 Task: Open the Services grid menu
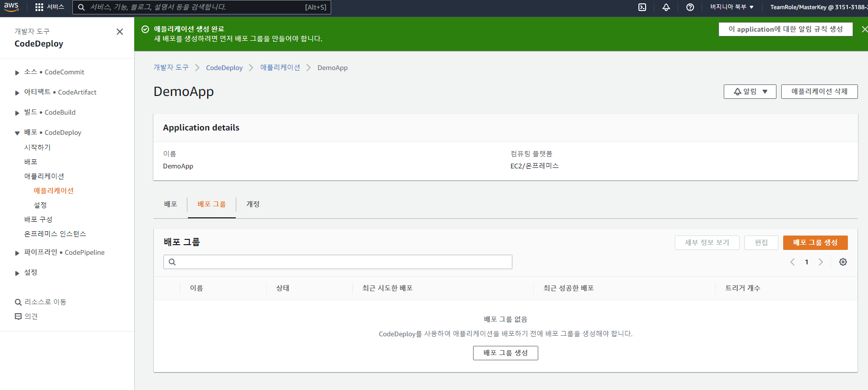tap(39, 7)
